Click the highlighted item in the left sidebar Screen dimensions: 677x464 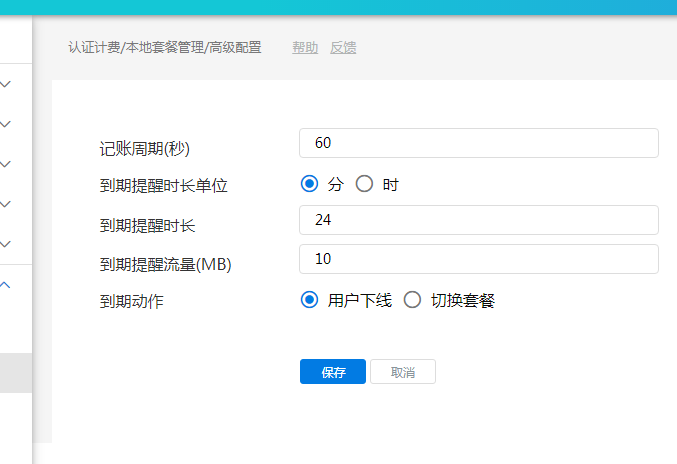point(15,373)
